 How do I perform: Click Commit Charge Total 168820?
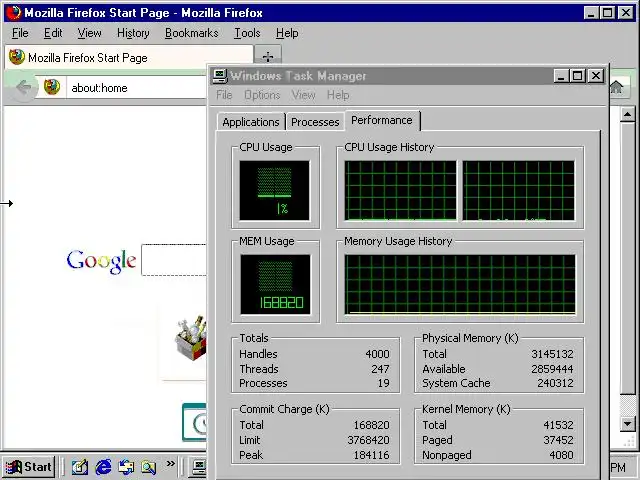click(371, 425)
